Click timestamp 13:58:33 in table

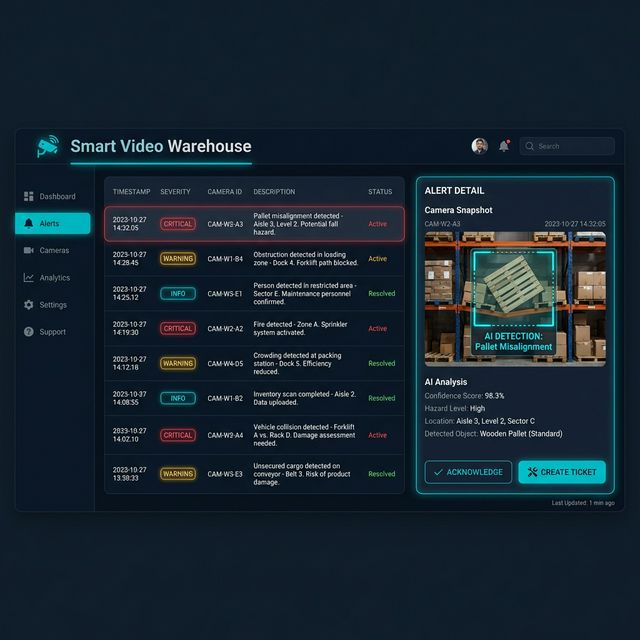(x=125, y=478)
